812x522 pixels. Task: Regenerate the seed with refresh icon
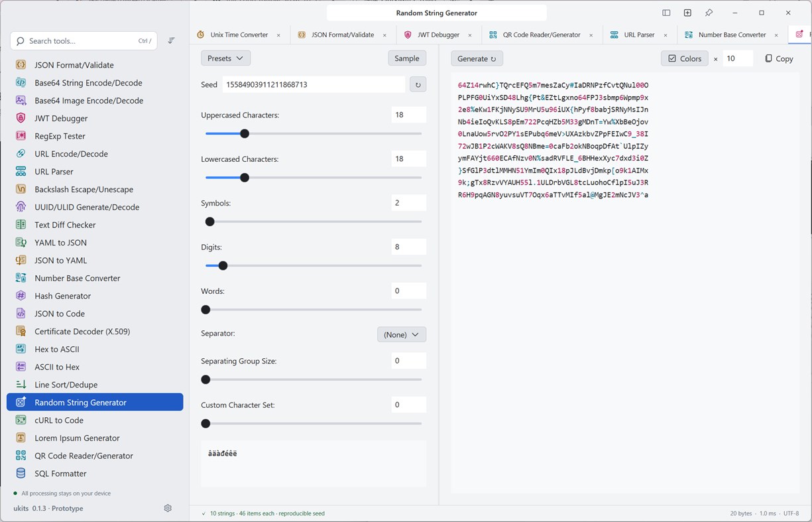click(x=418, y=84)
